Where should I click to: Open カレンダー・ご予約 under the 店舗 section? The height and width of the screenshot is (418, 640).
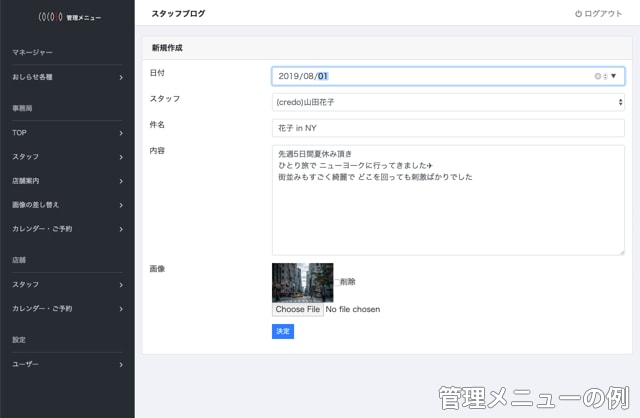point(67,309)
